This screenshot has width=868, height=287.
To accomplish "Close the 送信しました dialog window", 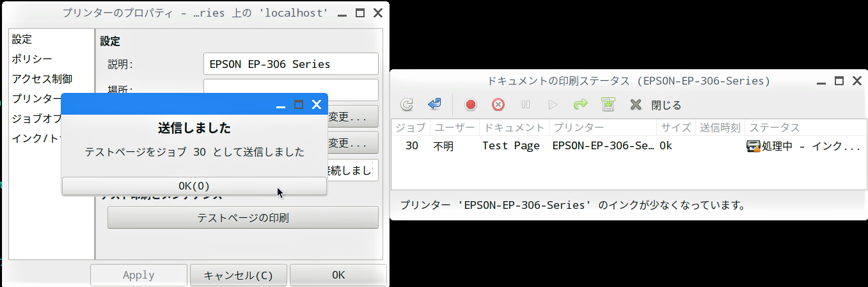I will 316,104.
